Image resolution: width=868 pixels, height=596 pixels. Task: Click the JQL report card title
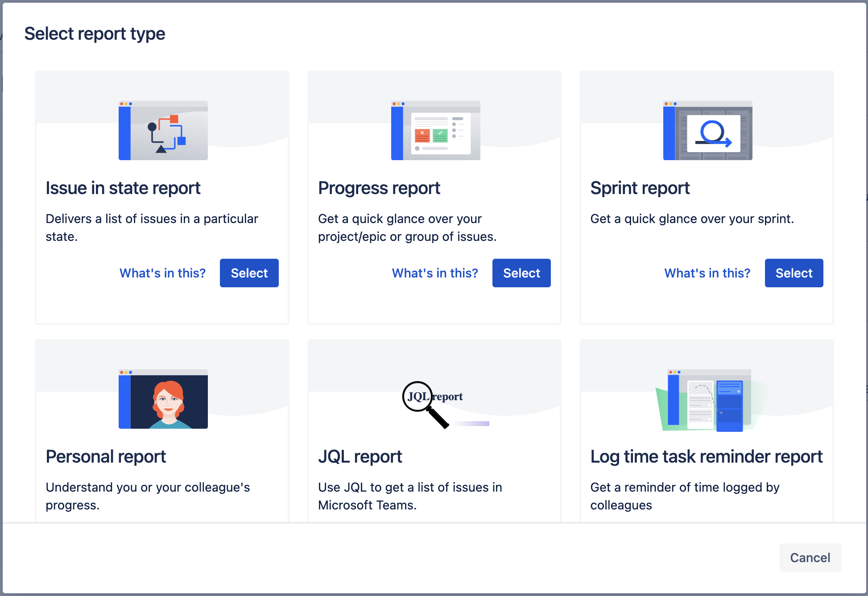360,457
